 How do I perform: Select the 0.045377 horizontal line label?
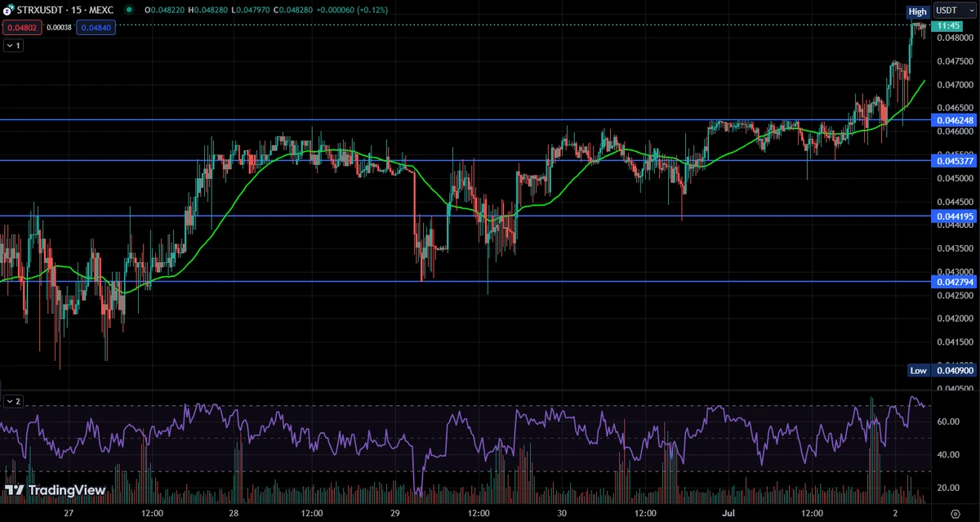click(x=954, y=160)
